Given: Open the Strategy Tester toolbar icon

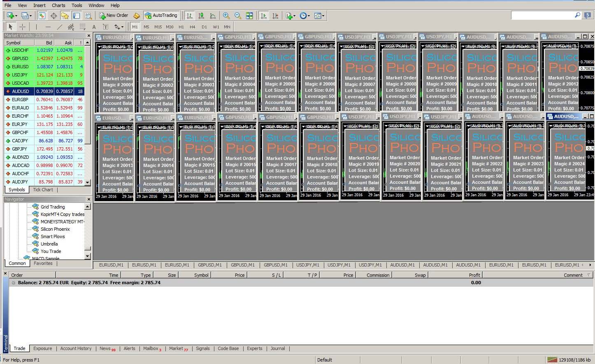Looking at the screenshot, I should pyautogui.click(x=88, y=16).
